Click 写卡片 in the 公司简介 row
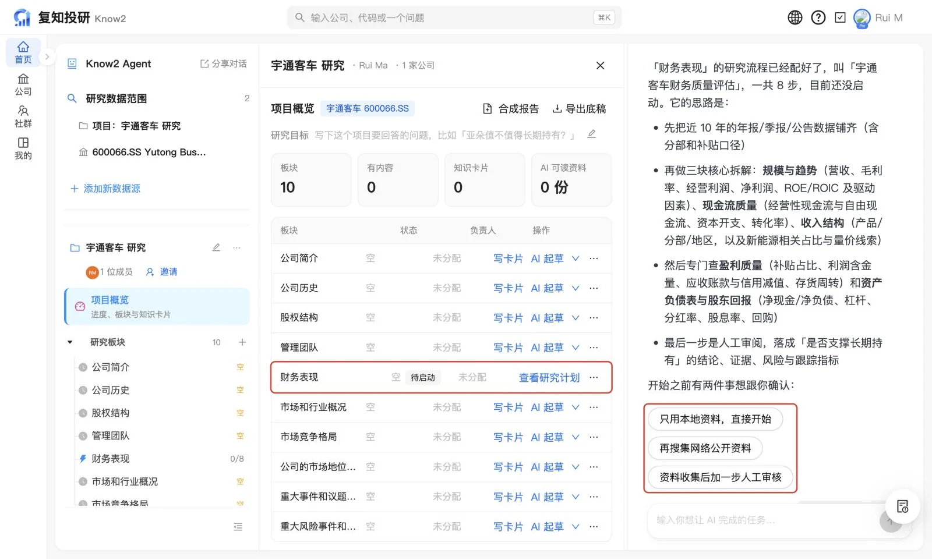The image size is (932, 560). (508, 258)
